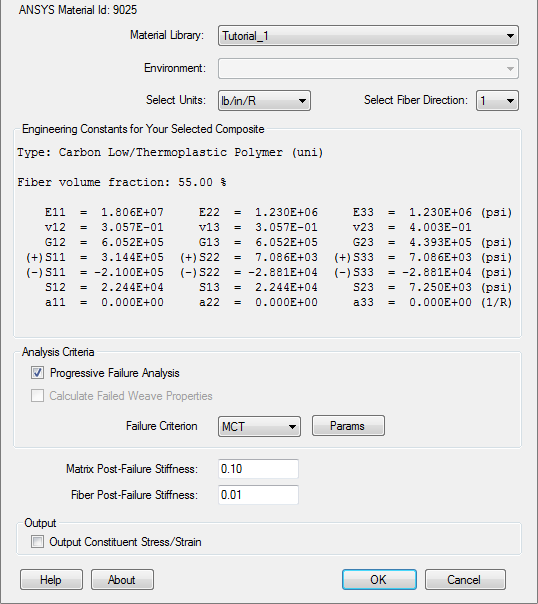Viewport: 538px width, 604px height.
Task: Click the Select Fiber Direction label
Action: tap(416, 100)
